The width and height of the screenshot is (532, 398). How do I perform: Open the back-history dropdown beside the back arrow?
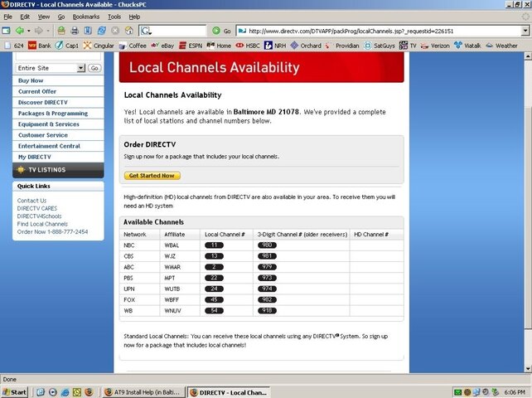point(29,31)
